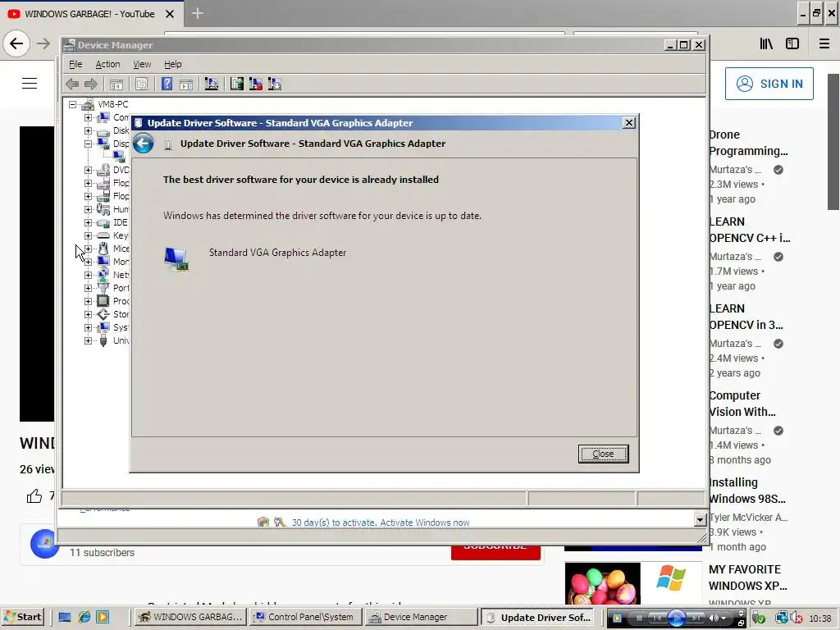840x630 pixels.
Task: Toggle the action pane toolbar icon
Action: pos(186,84)
